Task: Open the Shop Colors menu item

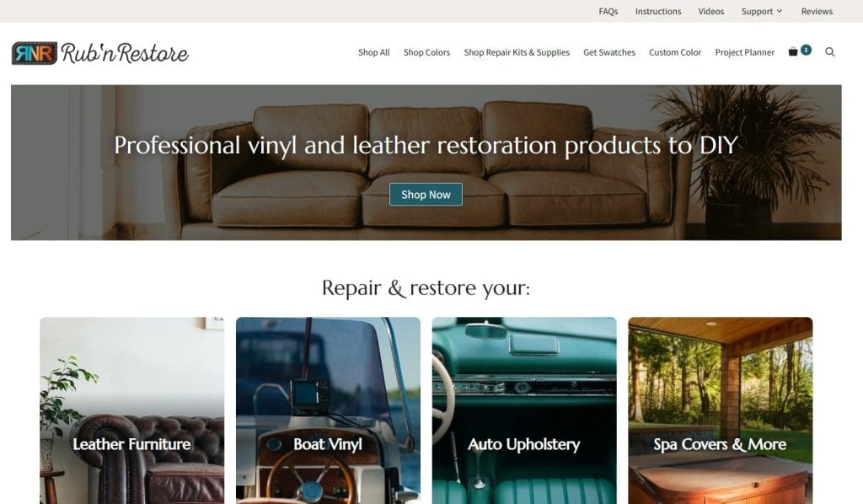Action: tap(426, 52)
